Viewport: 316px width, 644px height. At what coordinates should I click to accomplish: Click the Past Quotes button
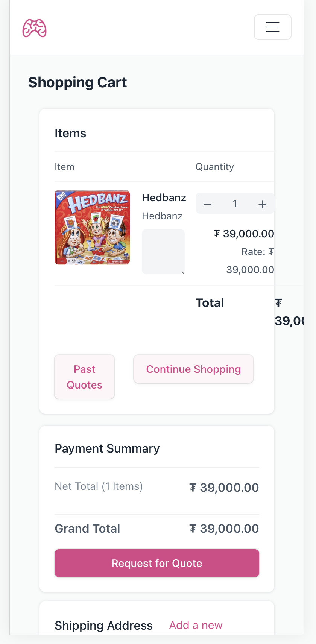(x=84, y=377)
